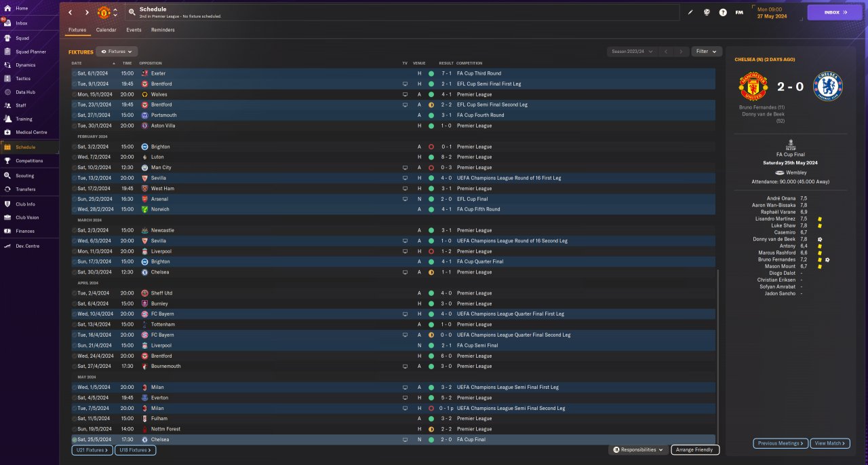Viewport: 868px width, 465px height.
Task: Open the Transfers section
Action: [26, 189]
